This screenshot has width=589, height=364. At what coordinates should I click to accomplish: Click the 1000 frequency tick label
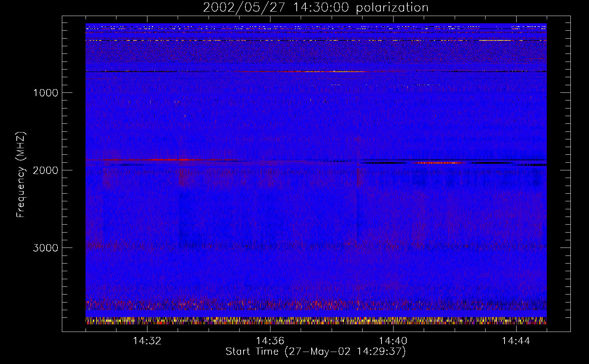click(x=46, y=93)
